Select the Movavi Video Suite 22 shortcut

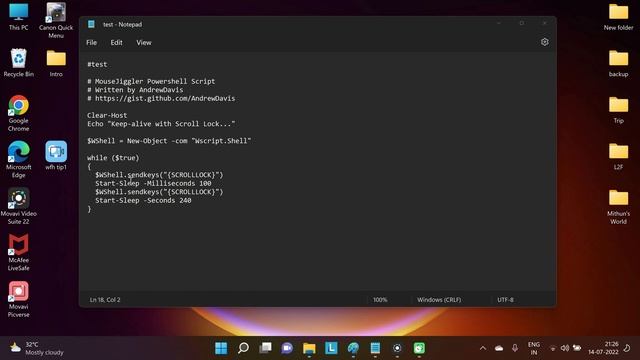(x=19, y=206)
